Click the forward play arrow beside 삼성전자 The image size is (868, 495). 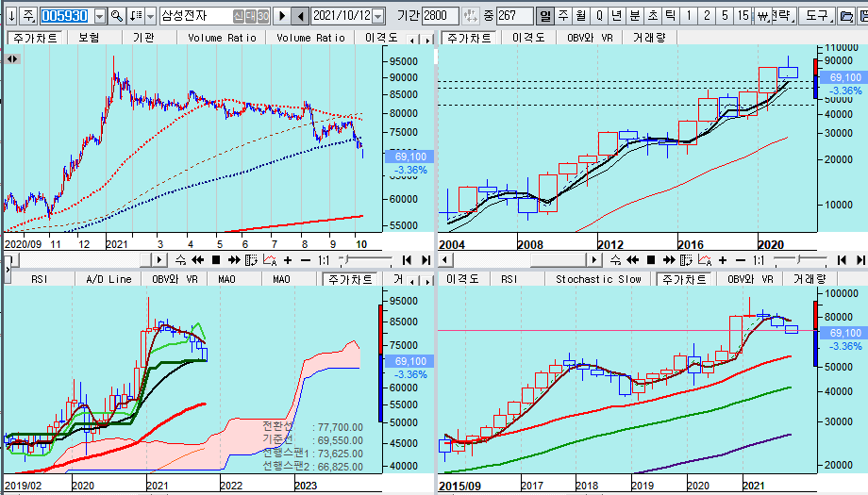(281, 16)
